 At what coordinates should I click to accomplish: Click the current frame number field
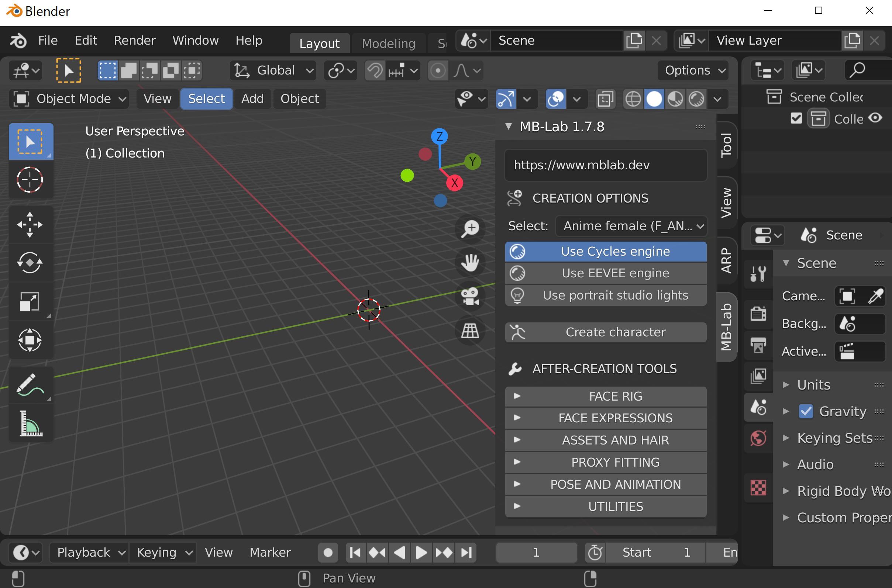click(536, 552)
